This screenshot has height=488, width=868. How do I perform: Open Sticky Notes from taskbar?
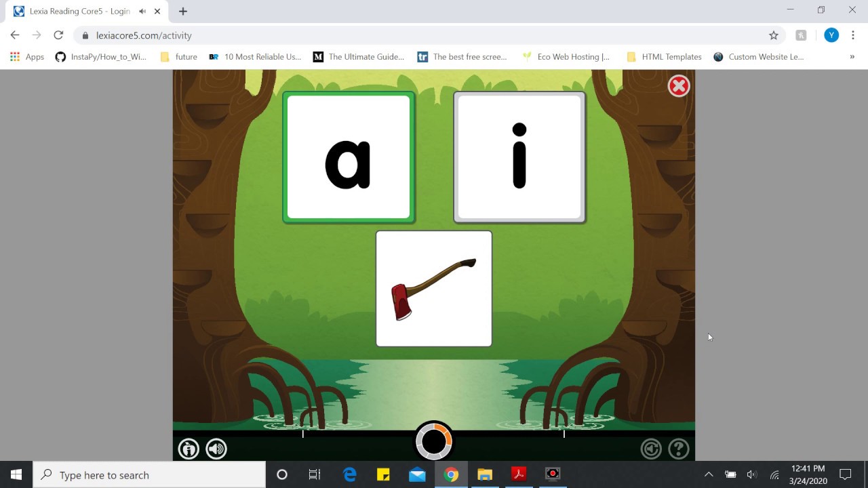[383, 474]
